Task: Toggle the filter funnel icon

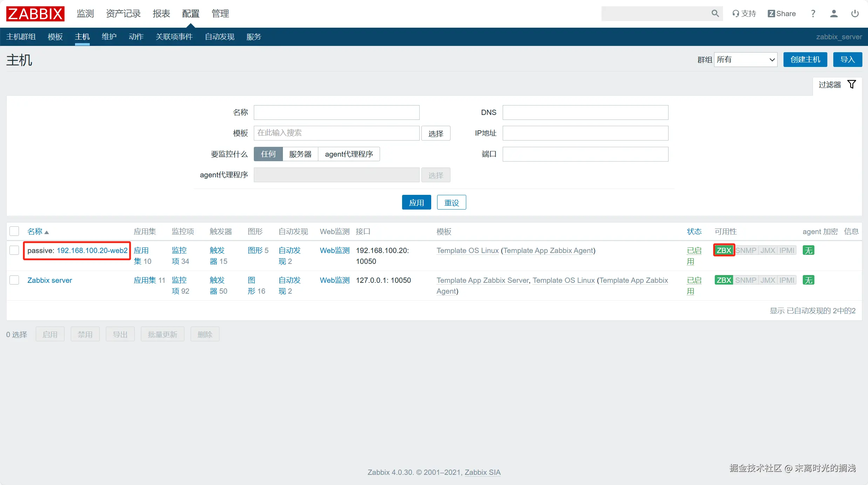Action: click(x=852, y=84)
